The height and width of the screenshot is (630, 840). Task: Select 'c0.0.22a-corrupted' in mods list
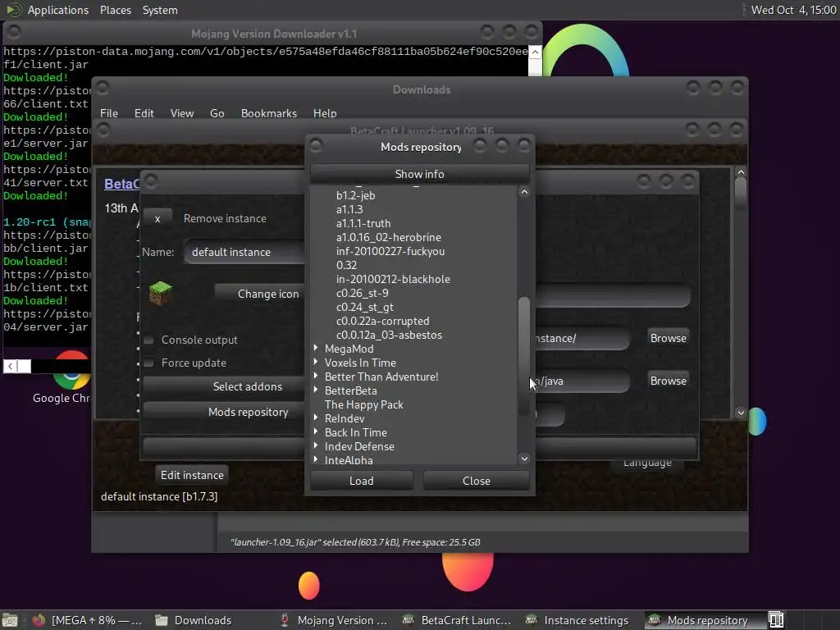click(x=382, y=321)
